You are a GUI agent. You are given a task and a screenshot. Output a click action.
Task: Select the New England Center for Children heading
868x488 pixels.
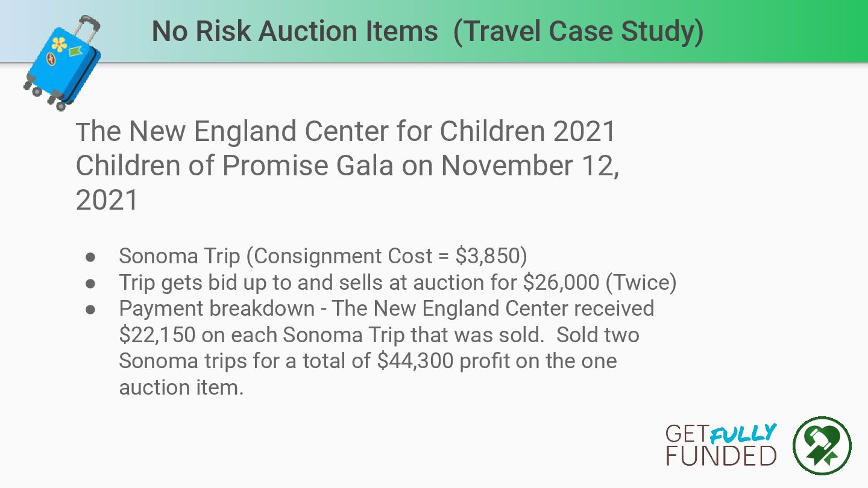click(347, 165)
